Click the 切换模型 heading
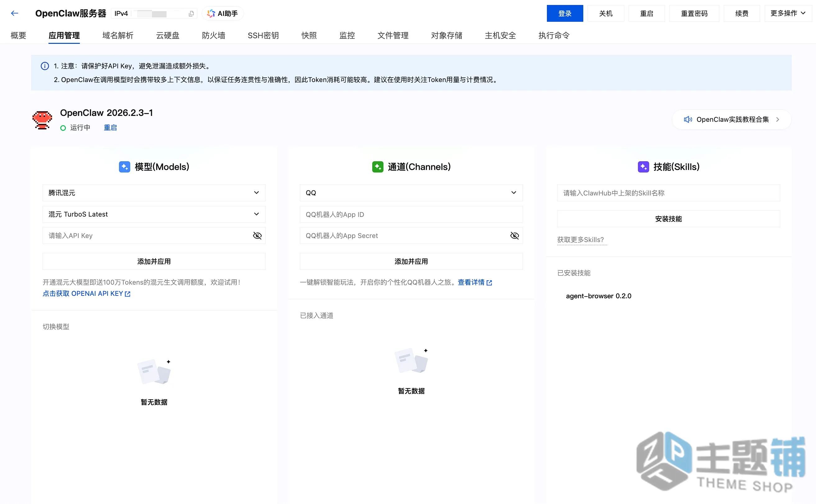816x504 pixels. 56,327
